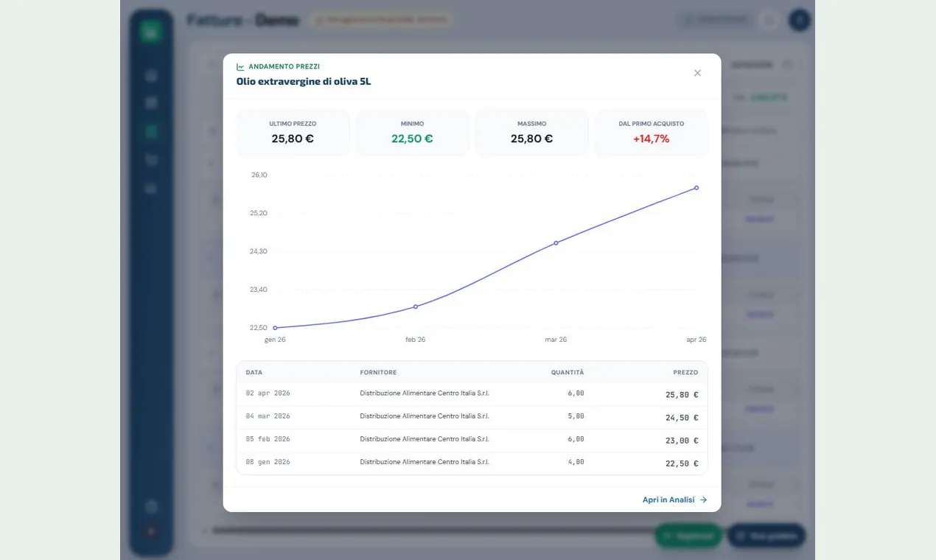The image size is (936, 560).
Task: Select the gen 26 data point on chart
Action: (275, 328)
